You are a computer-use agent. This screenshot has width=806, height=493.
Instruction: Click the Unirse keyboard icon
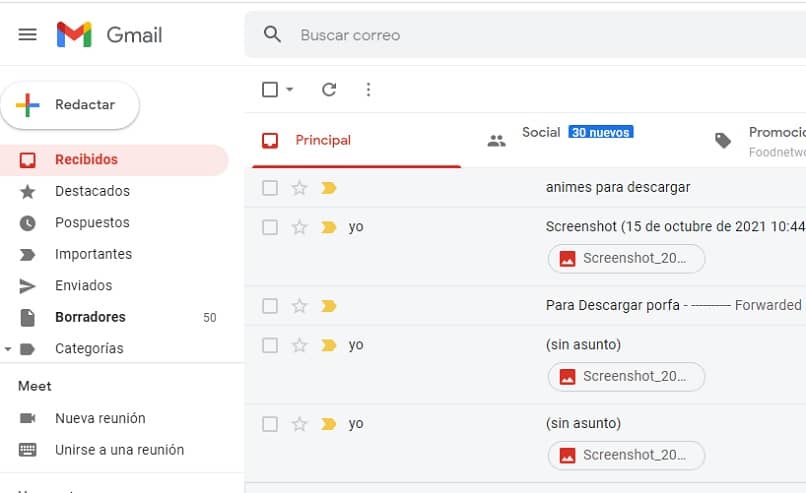click(27, 450)
